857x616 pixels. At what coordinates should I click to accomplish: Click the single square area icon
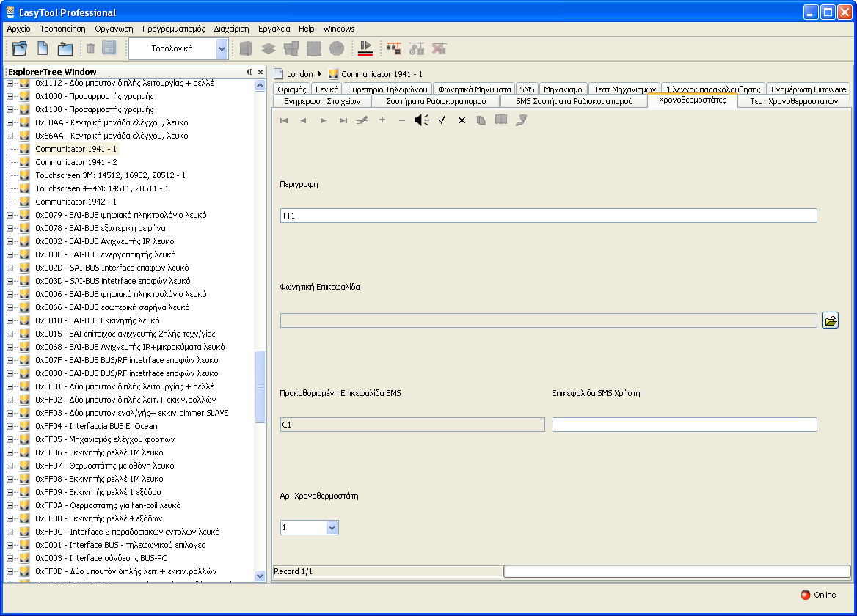tap(314, 48)
